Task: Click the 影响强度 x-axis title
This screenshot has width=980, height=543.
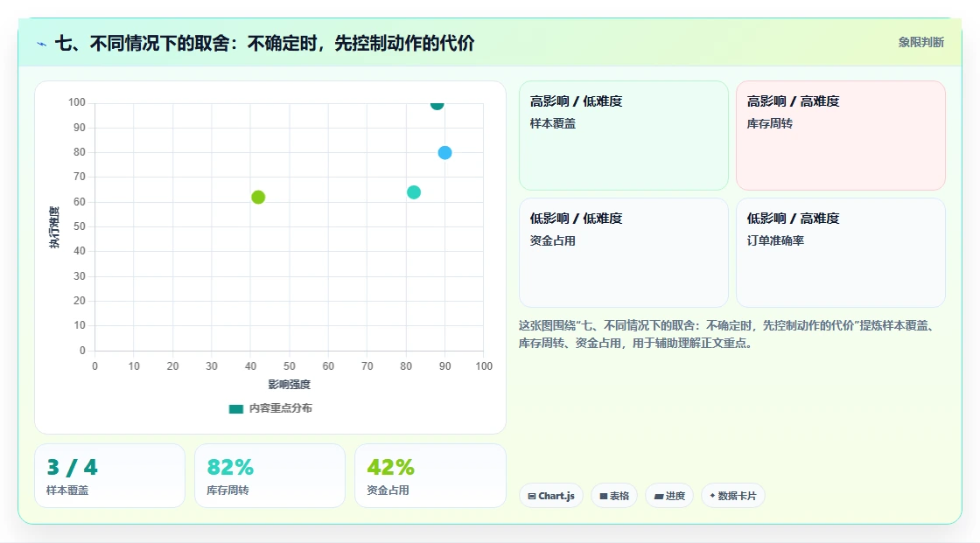Action: pos(289,384)
